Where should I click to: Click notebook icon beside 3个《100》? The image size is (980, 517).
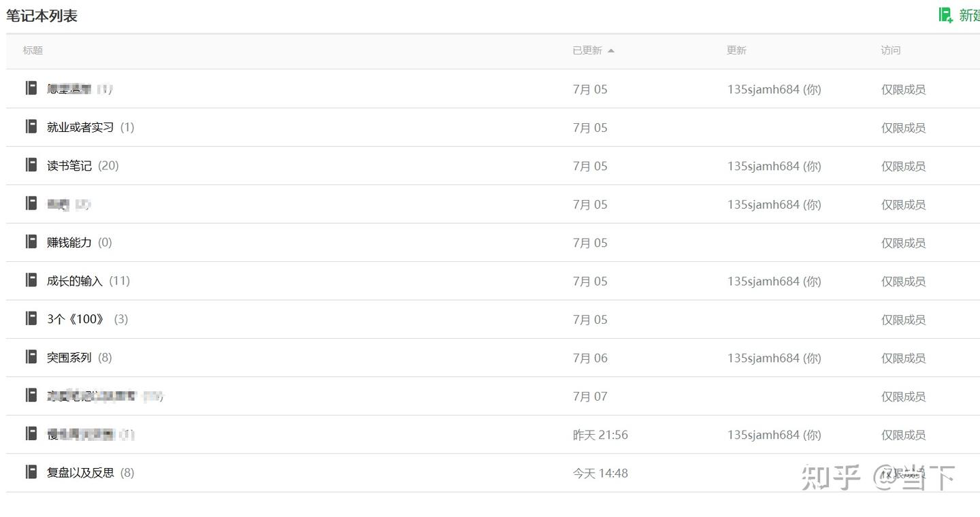[x=31, y=318]
